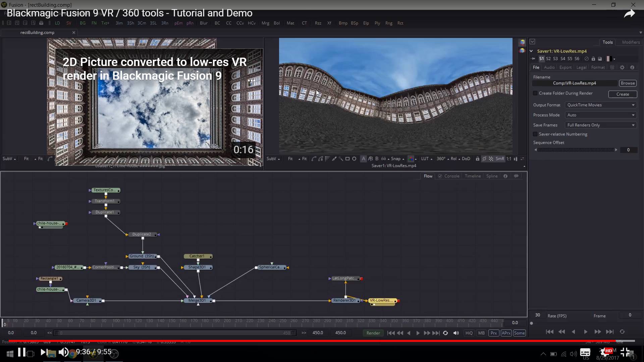
Task: Add a Renderer3D (3Rn) tool
Action: (x=165, y=23)
